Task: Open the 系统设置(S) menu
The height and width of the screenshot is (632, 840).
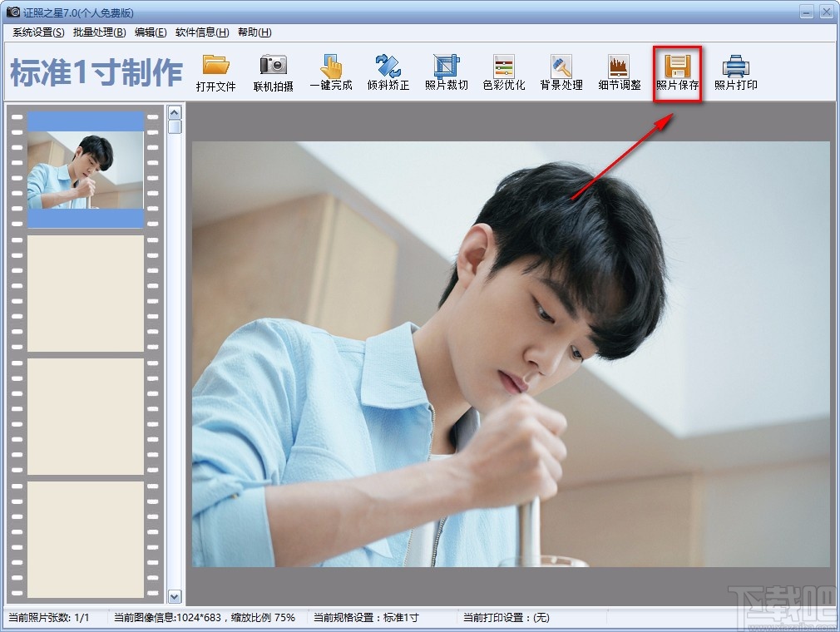Action: click(x=38, y=32)
